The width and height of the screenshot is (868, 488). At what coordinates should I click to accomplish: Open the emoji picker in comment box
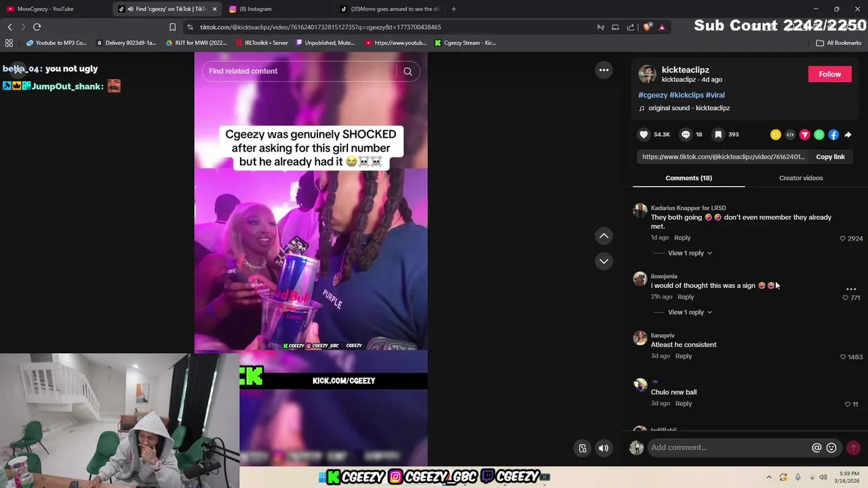(831, 447)
